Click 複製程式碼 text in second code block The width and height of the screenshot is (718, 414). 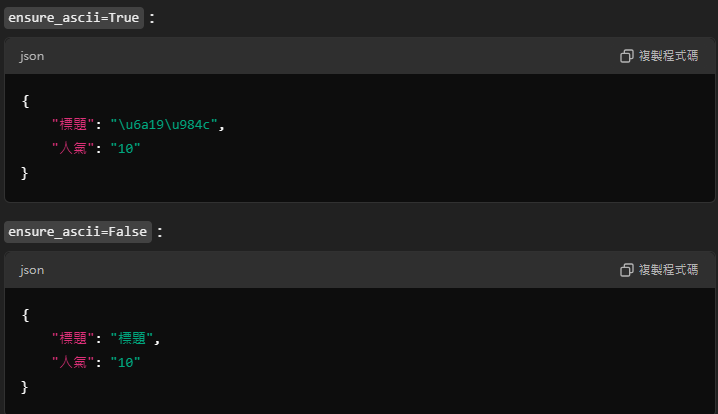tap(668, 270)
